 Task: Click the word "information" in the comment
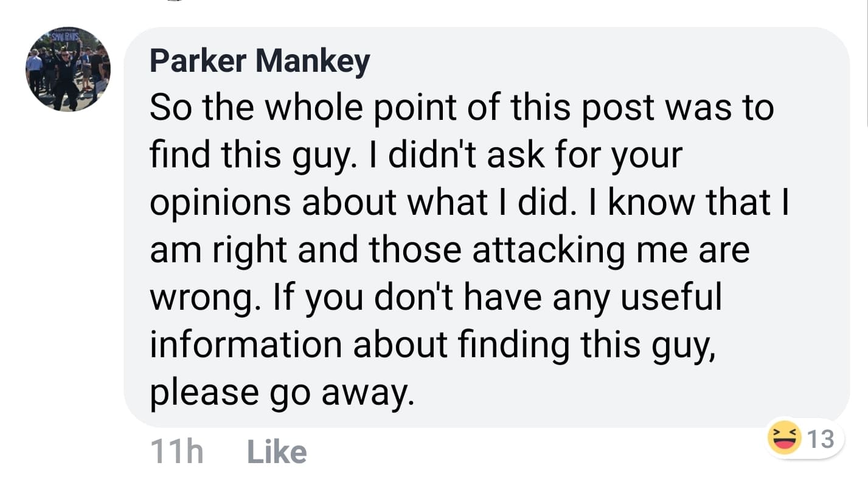(x=246, y=344)
